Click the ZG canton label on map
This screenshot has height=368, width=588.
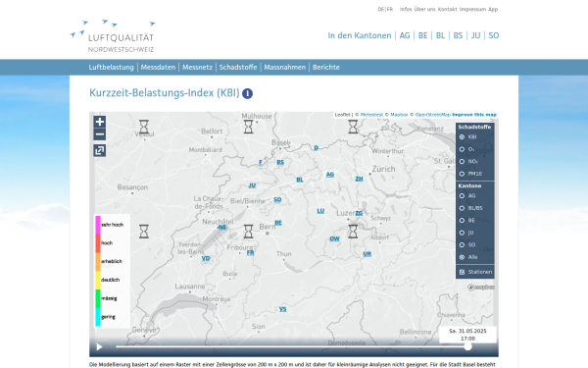(x=359, y=213)
